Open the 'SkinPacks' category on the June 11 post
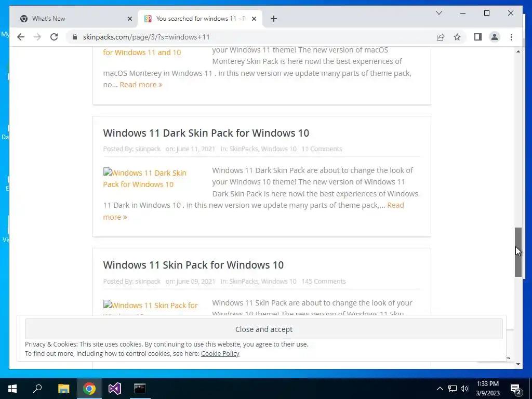Image resolution: width=532 pixels, height=399 pixels. [x=244, y=149]
